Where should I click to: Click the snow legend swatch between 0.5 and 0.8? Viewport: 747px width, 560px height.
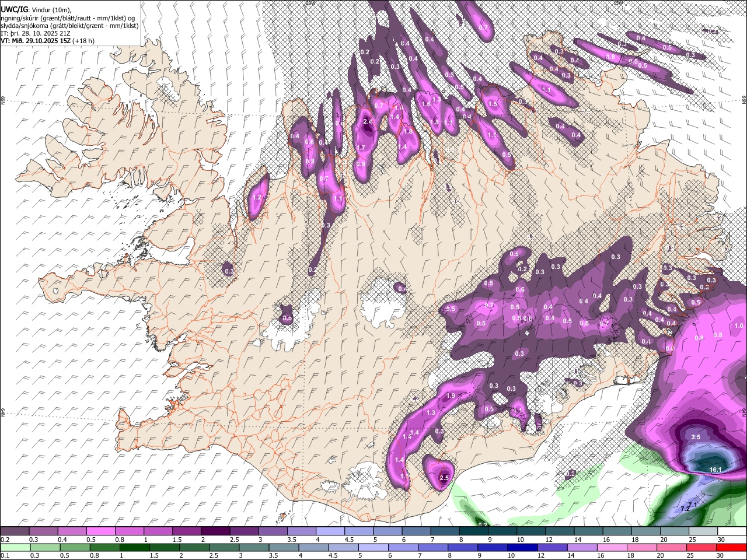click(101, 531)
